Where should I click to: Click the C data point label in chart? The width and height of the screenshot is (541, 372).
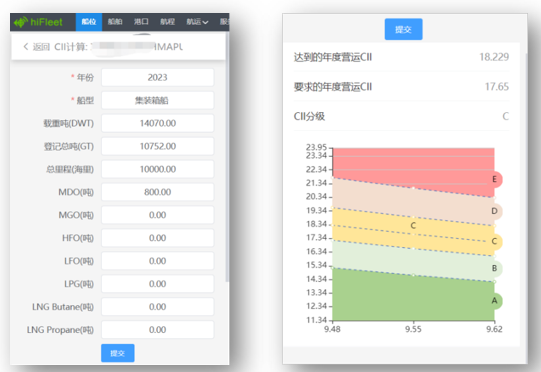tap(413, 226)
